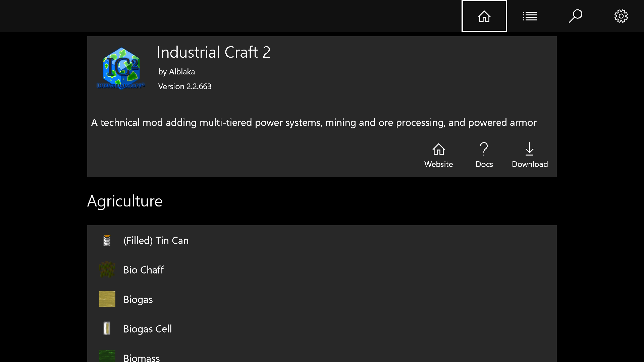Open the Biogas Cell entry

coord(148,329)
